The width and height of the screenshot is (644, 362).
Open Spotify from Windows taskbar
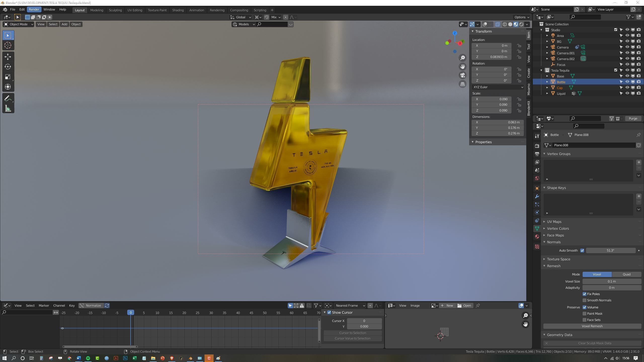pyautogui.click(x=88, y=358)
